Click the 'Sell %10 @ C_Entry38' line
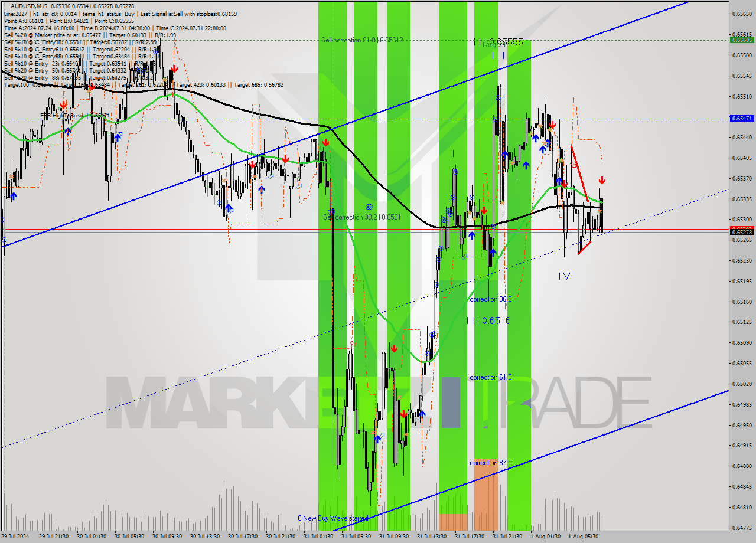The width and height of the screenshot is (756, 543). click(x=80, y=42)
